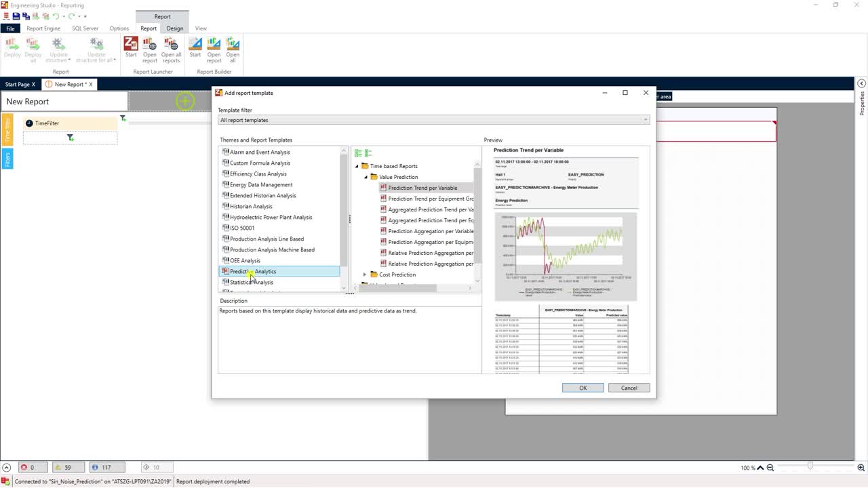Switch to the SQL Server tab
The width and height of the screenshot is (868, 488).
coord(85,28)
